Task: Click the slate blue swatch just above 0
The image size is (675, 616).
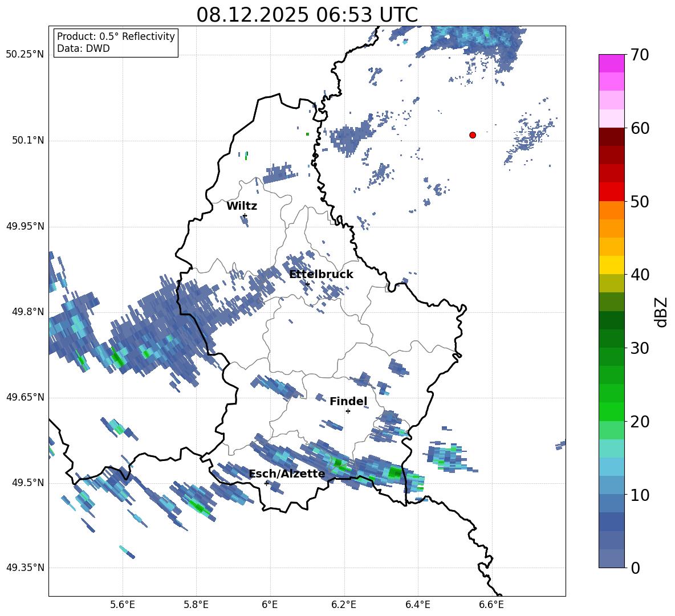Action: click(612, 558)
